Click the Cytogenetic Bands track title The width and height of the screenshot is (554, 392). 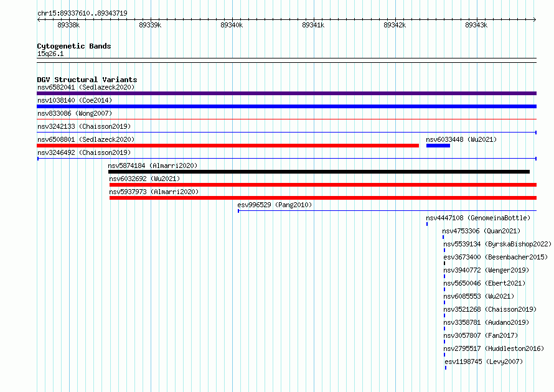(x=74, y=46)
